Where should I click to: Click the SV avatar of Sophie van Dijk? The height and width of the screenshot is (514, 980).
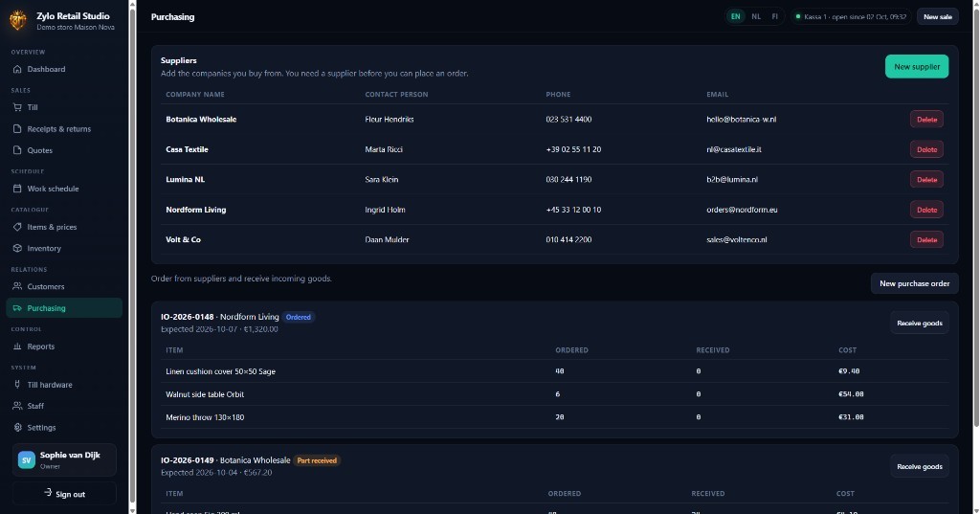(x=26, y=460)
